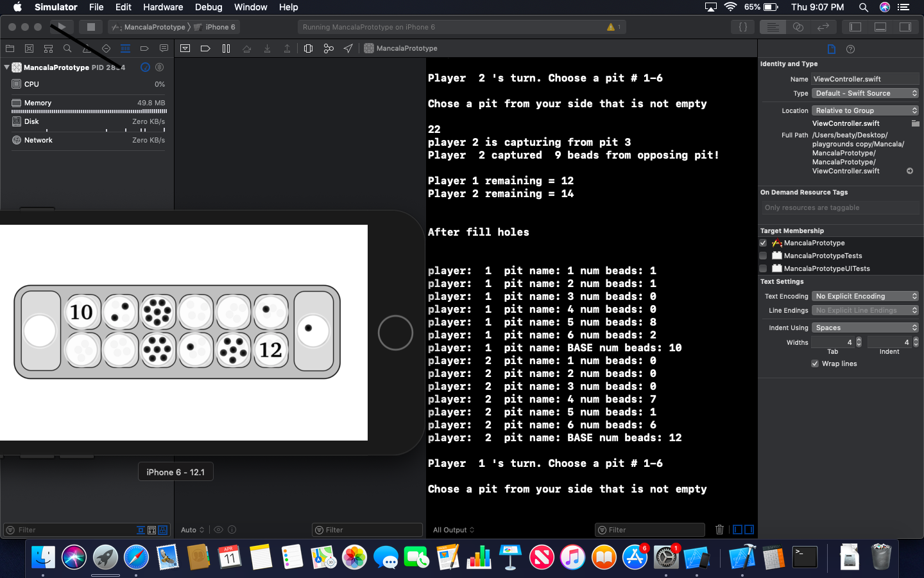The height and width of the screenshot is (578, 924).
Task: Choose the iPhone 6 run destination
Action: click(215, 27)
